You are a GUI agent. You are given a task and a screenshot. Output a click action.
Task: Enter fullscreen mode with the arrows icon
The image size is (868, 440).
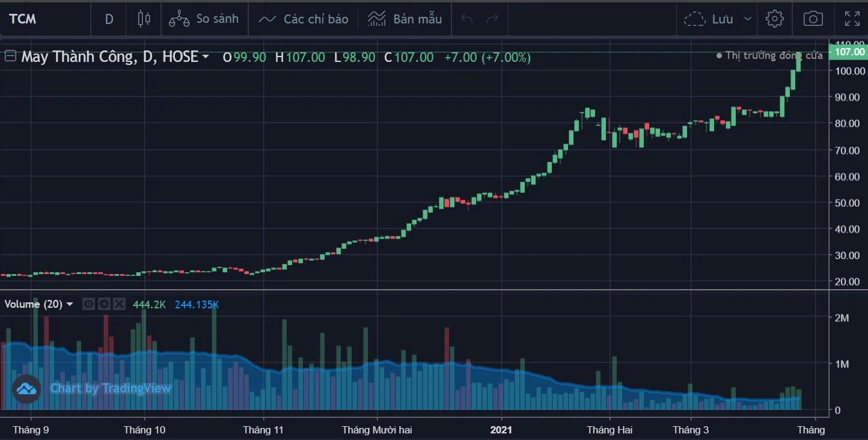tap(852, 19)
